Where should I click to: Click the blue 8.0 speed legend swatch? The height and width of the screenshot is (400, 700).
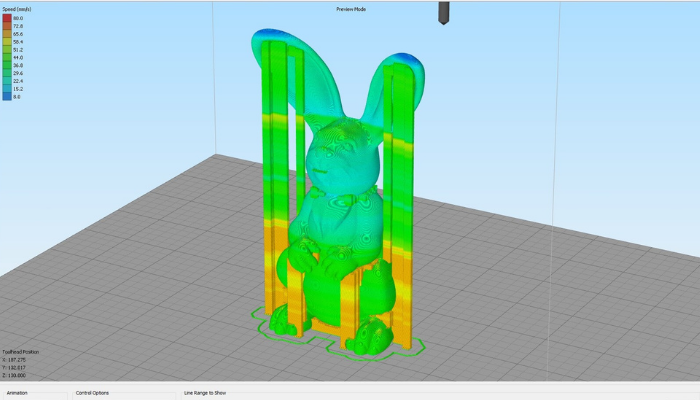[x=7, y=96]
